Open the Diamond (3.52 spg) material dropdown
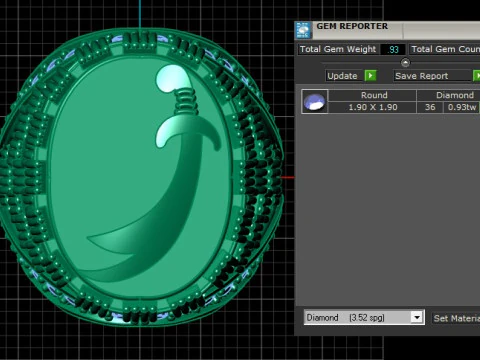This screenshot has height=360, width=480. click(364, 317)
